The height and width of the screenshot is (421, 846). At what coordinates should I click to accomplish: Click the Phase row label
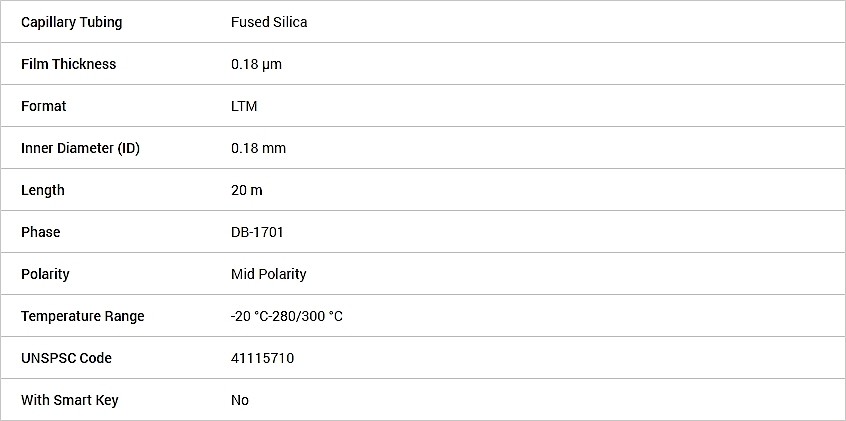[40, 232]
